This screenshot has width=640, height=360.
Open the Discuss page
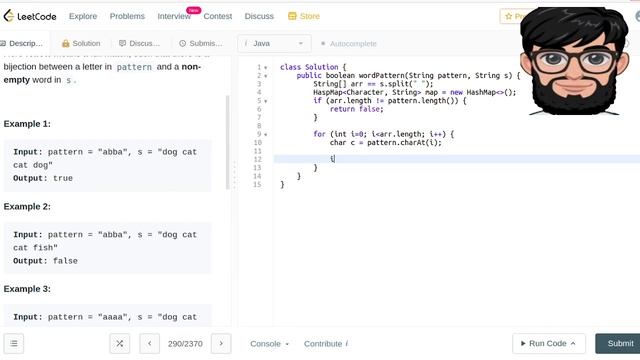pos(259,16)
